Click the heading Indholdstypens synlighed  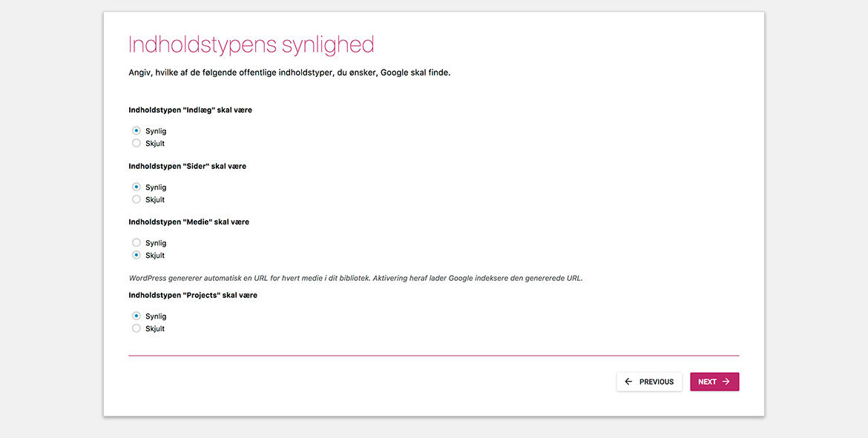coord(251,45)
